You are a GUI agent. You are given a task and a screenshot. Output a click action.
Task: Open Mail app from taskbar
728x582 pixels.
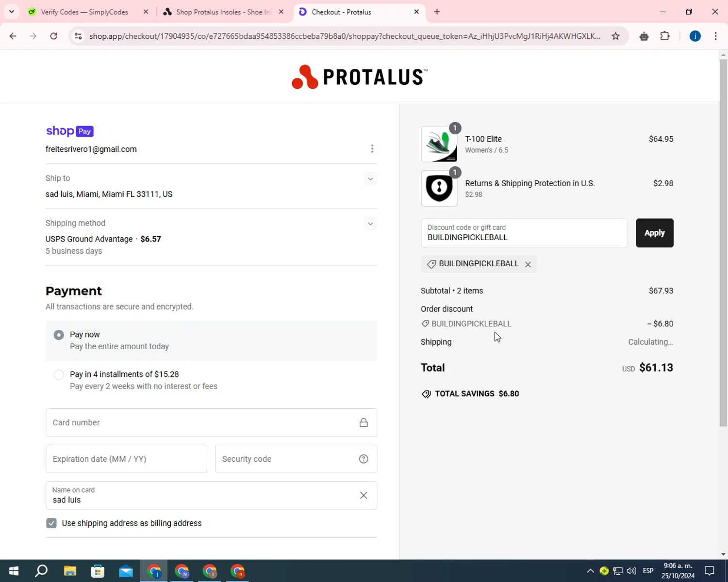(x=126, y=571)
